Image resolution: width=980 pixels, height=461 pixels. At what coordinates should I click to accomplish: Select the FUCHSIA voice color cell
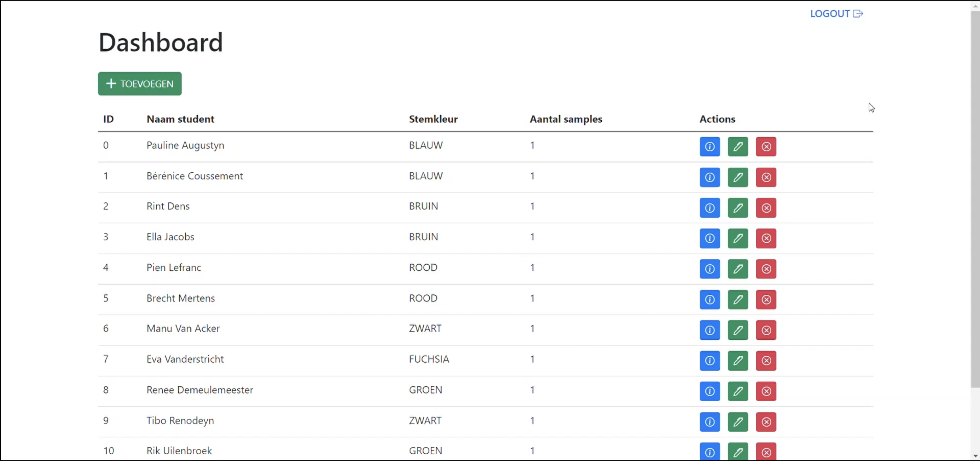pyautogui.click(x=429, y=359)
